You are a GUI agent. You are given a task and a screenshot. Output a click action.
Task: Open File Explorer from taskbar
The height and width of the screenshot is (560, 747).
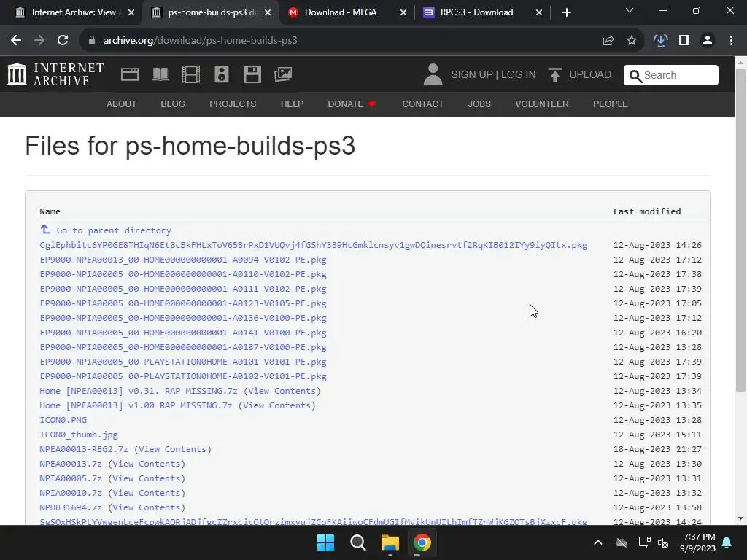pyautogui.click(x=390, y=542)
